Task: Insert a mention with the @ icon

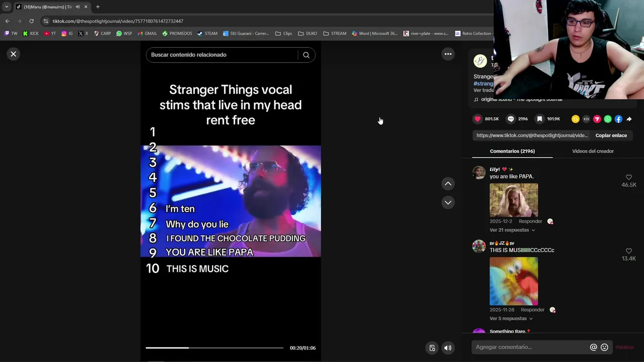Action: (x=594, y=347)
